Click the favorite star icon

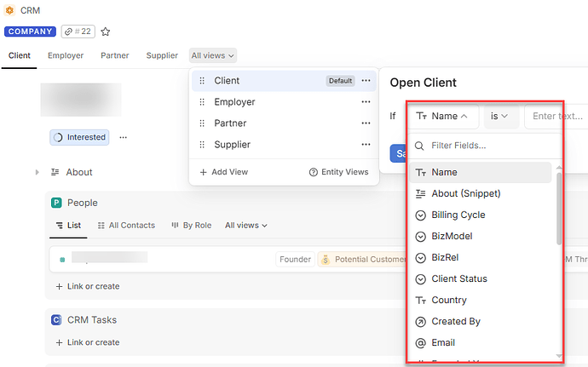(x=106, y=32)
